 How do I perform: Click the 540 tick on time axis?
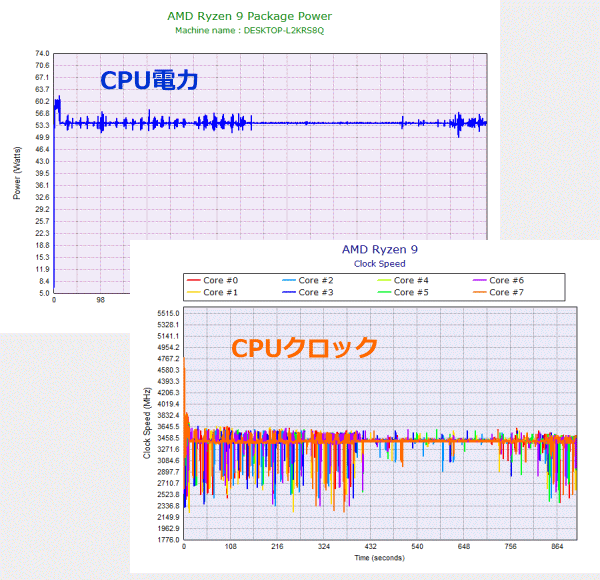(417, 546)
